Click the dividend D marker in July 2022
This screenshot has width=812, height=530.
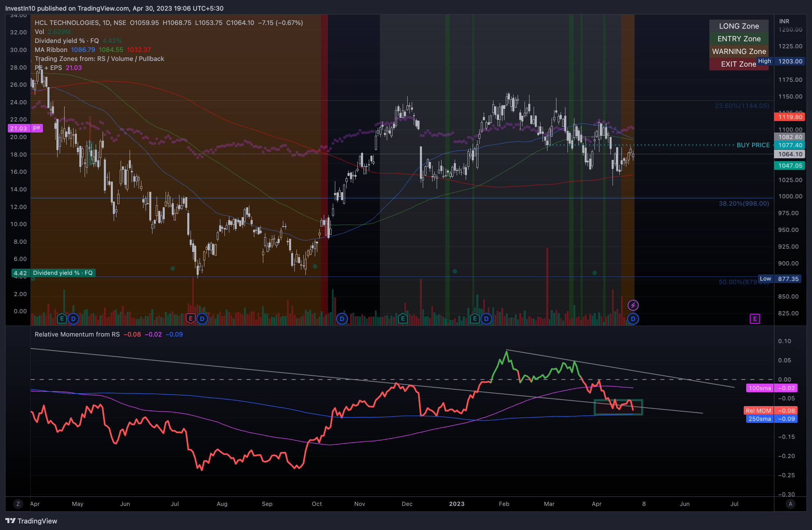pos(202,318)
